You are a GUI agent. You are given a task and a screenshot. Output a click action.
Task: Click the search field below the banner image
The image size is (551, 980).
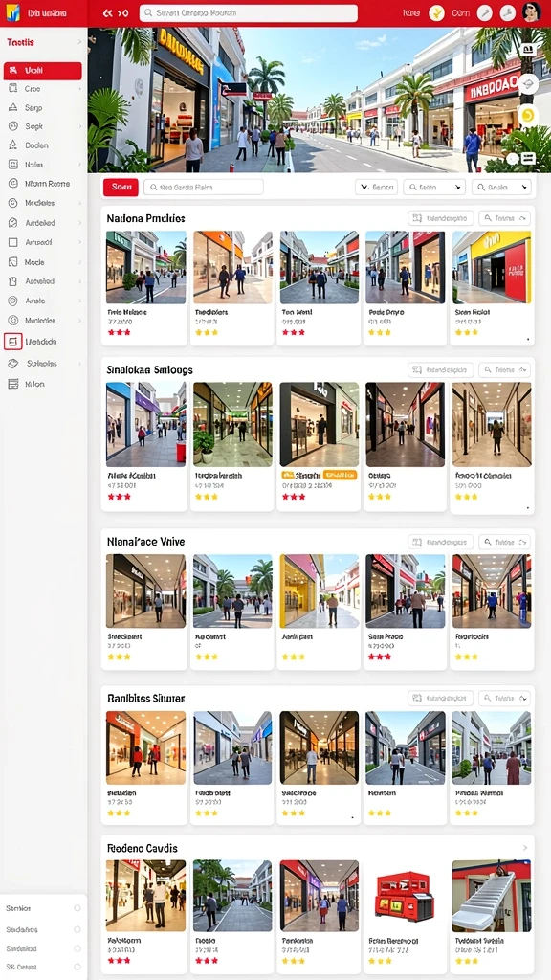[x=204, y=187]
